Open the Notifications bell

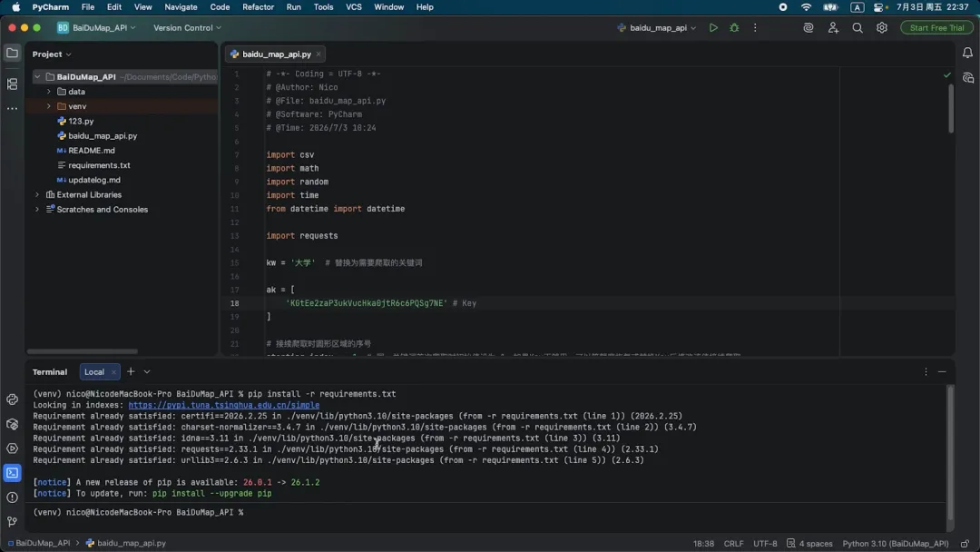coord(967,54)
